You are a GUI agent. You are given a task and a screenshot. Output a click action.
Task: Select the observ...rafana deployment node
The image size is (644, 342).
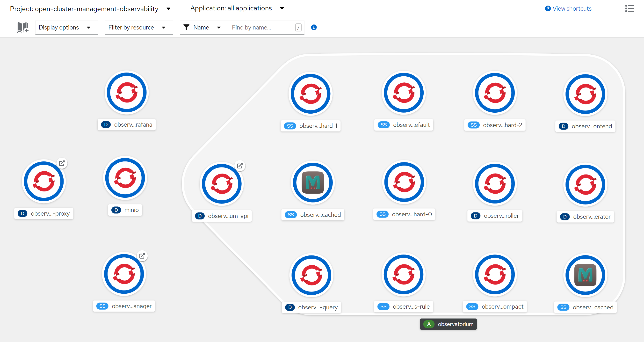pyautogui.click(x=127, y=93)
